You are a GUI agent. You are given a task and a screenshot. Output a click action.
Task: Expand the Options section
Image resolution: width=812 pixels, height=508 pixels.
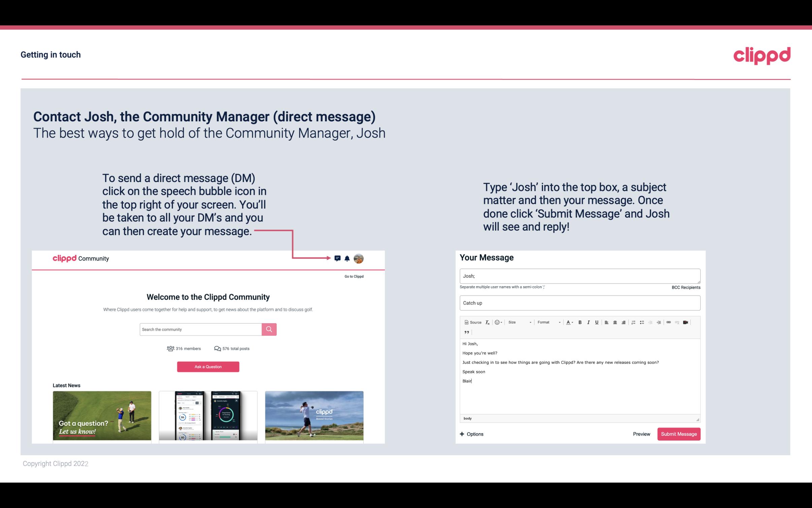(471, 434)
